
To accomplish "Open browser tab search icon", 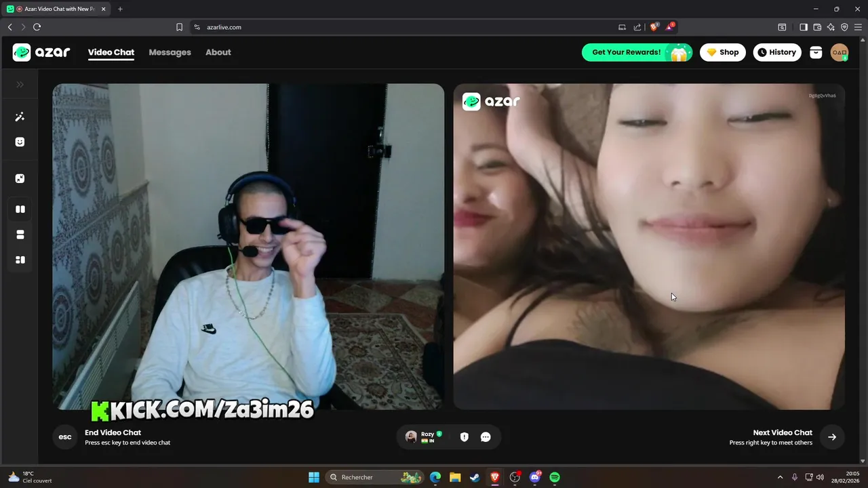I will click(x=782, y=27).
